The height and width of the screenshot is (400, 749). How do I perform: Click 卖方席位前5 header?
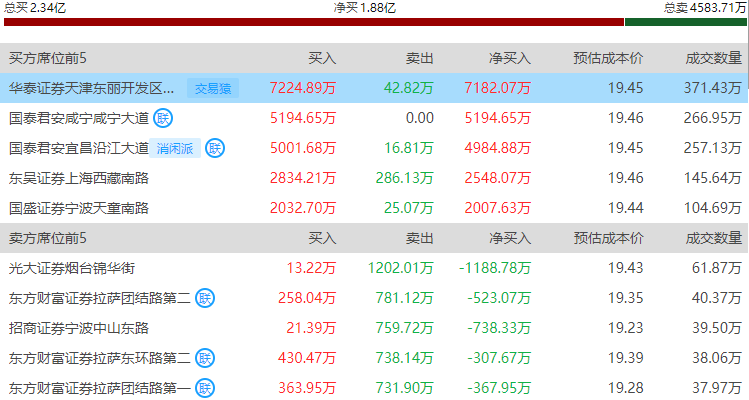coord(48,238)
